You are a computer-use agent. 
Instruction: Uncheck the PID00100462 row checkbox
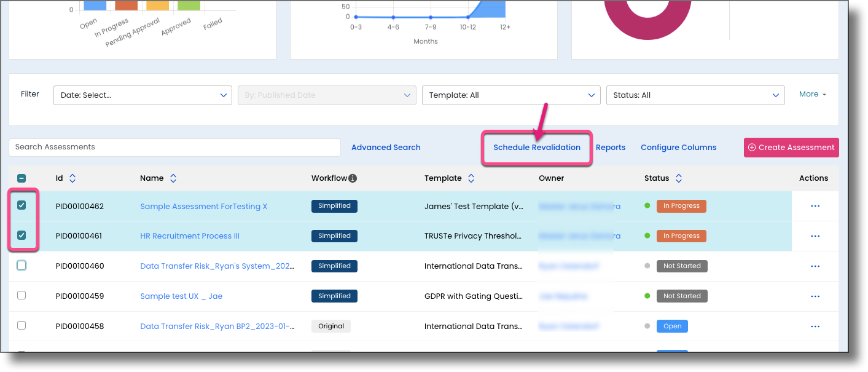pyautogui.click(x=22, y=205)
